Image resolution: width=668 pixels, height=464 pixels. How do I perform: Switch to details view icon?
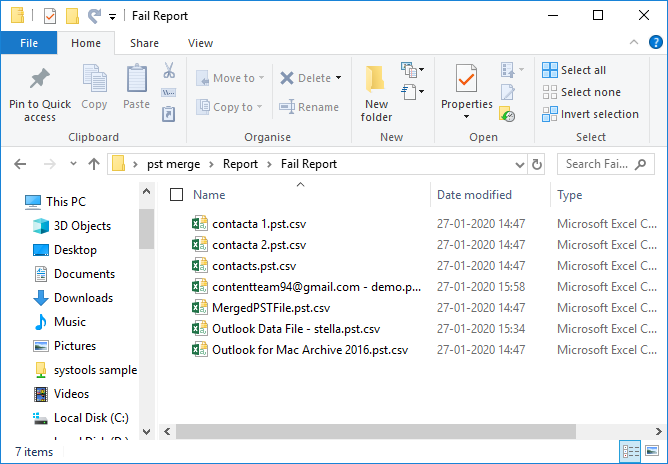(631, 451)
